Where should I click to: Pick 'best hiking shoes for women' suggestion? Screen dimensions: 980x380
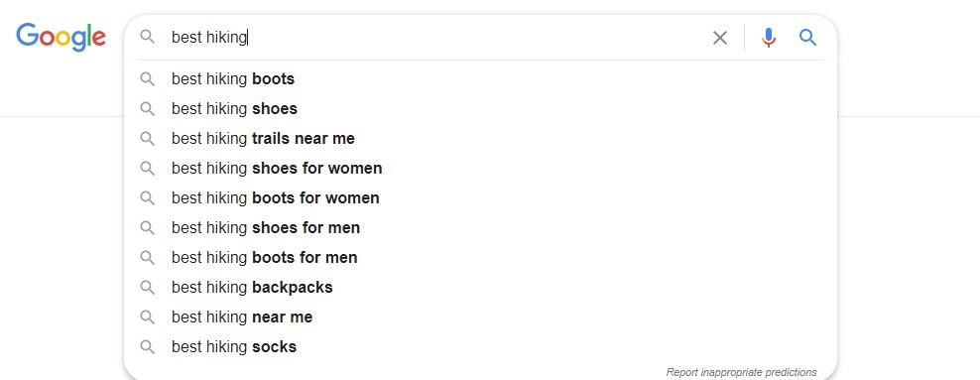[480, 168]
